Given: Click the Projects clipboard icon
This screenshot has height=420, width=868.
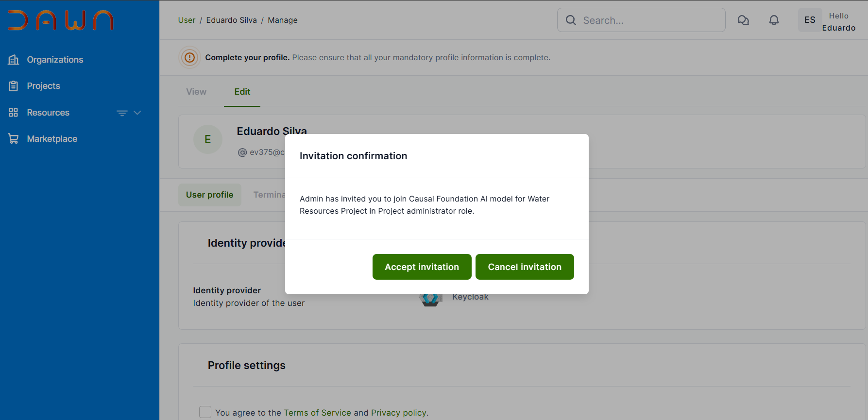Looking at the screenshot, I should 14,86.
